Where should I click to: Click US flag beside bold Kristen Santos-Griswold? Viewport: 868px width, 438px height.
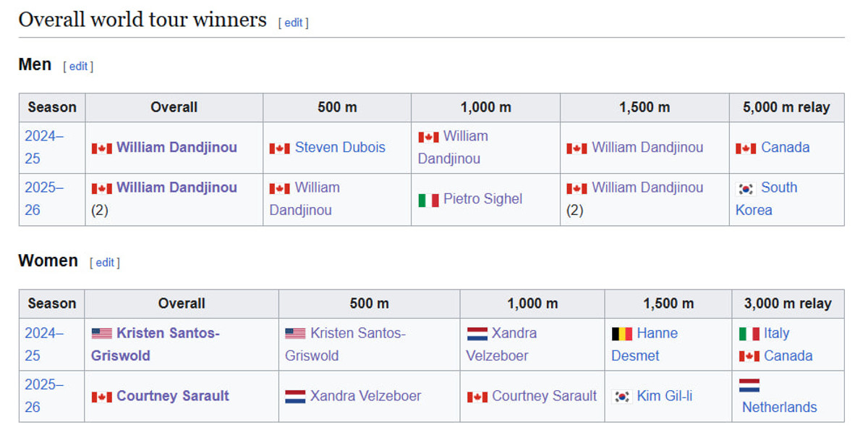click(101, 334)
